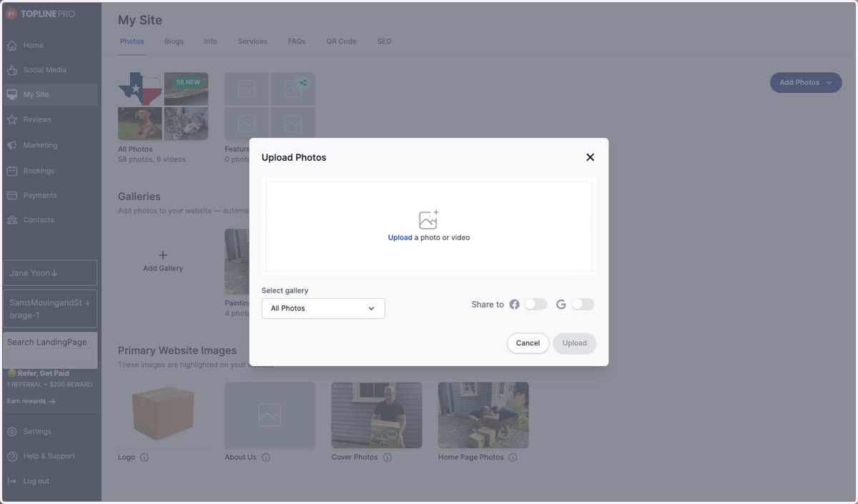Click the Upload button in the dialog
858x504 pixels.
click(574, 343)
